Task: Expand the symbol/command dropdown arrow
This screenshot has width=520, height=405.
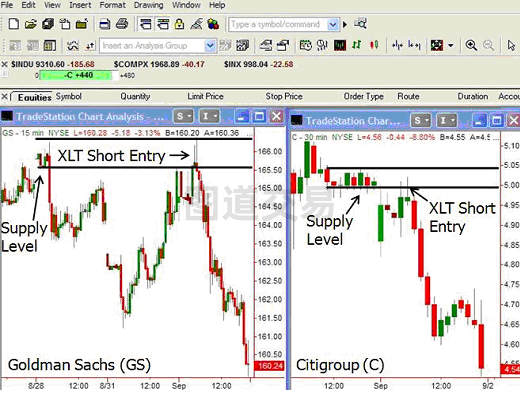Action: 333,24
